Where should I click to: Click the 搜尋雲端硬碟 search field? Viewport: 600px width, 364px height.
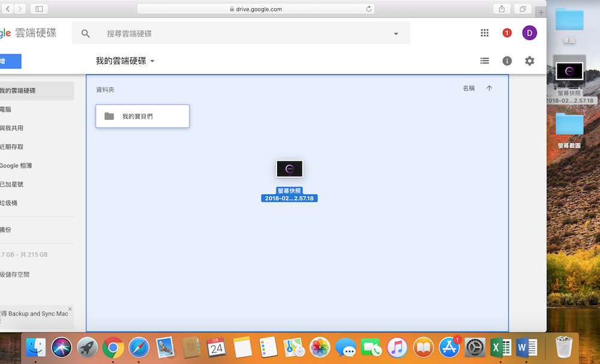coord(240,34)
